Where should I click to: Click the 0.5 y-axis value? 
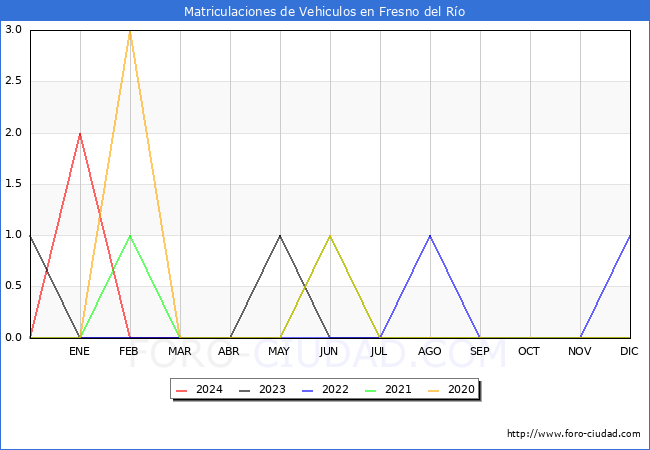point(13,286)
